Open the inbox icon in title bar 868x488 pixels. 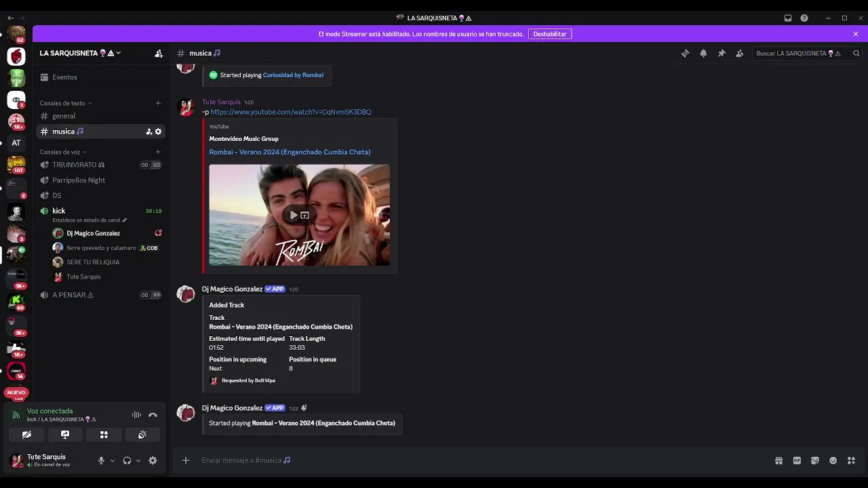pyautogui.click(x=788, y=18)
